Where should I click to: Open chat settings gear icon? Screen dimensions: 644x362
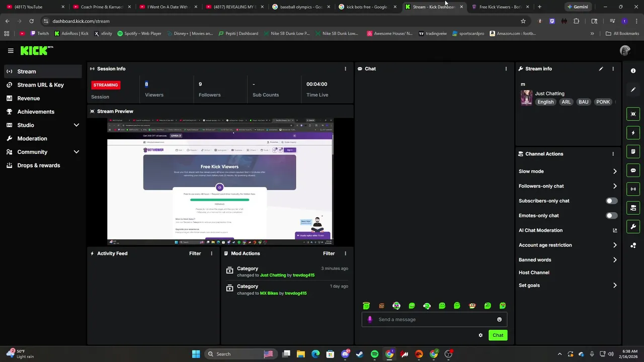[480, 335]
